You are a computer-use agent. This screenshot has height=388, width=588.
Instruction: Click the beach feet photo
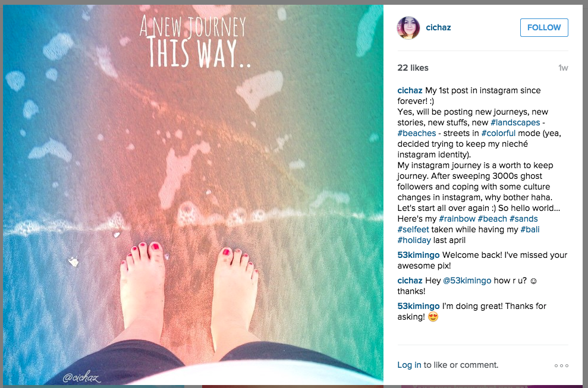point(193,195)
